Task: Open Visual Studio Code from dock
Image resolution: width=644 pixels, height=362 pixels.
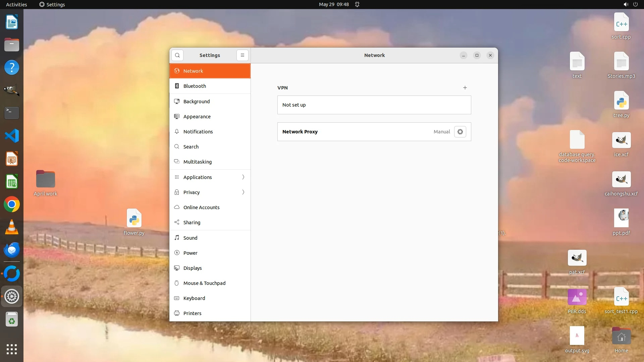Action: coord(12,136)
